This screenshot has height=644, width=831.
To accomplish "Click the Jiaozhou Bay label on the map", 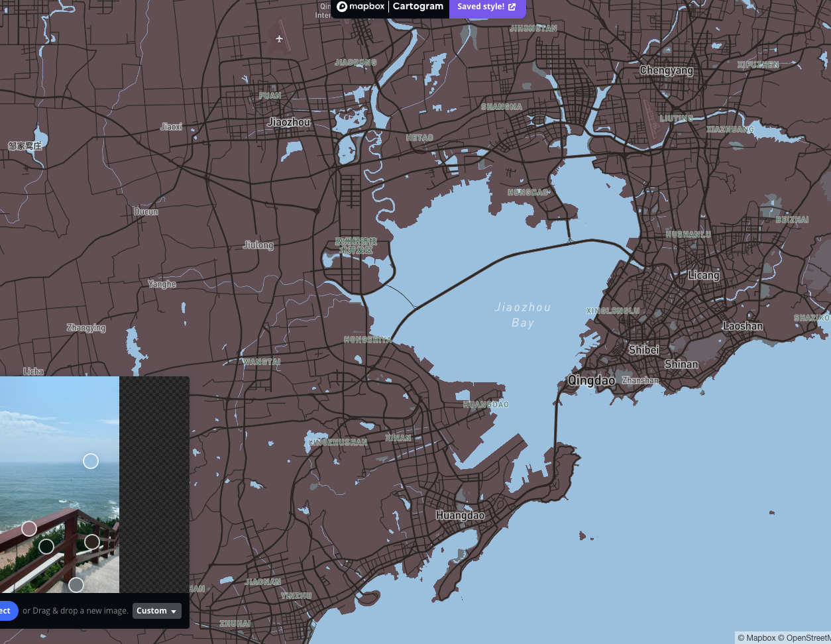I will [523, 315].
